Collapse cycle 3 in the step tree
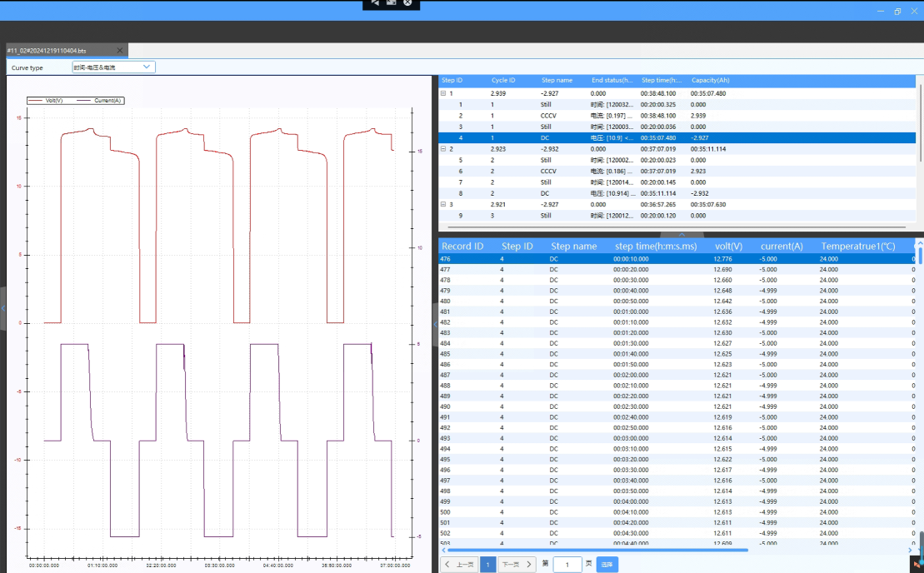 click(443, 204)
